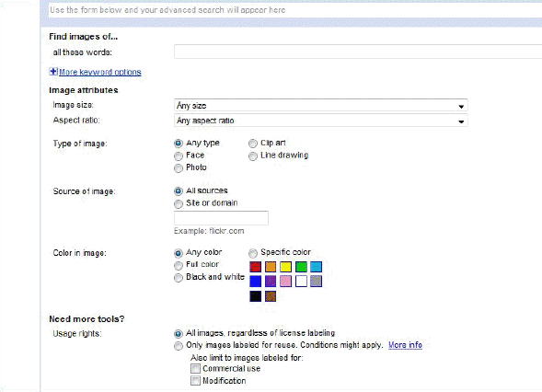This screenshot has height=392, width=542.
Task: Focus the site or domain text box
Action: [x=221, y=218]
